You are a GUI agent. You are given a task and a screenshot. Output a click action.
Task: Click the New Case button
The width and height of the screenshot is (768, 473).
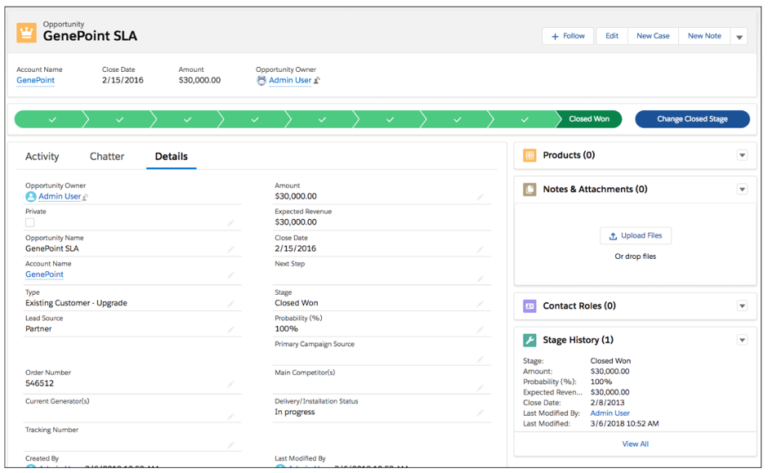tap(653, 36)
